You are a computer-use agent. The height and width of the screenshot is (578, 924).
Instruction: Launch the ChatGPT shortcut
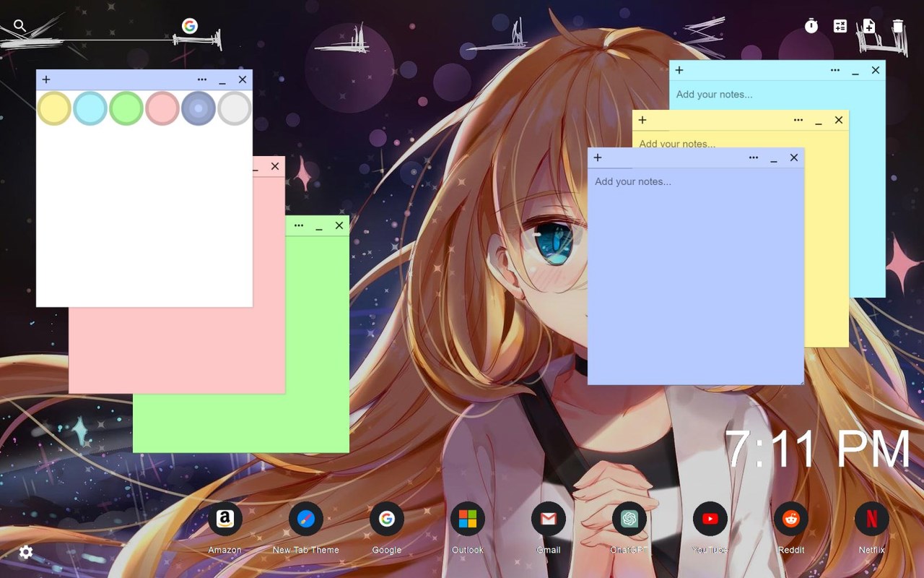(629, 519)
